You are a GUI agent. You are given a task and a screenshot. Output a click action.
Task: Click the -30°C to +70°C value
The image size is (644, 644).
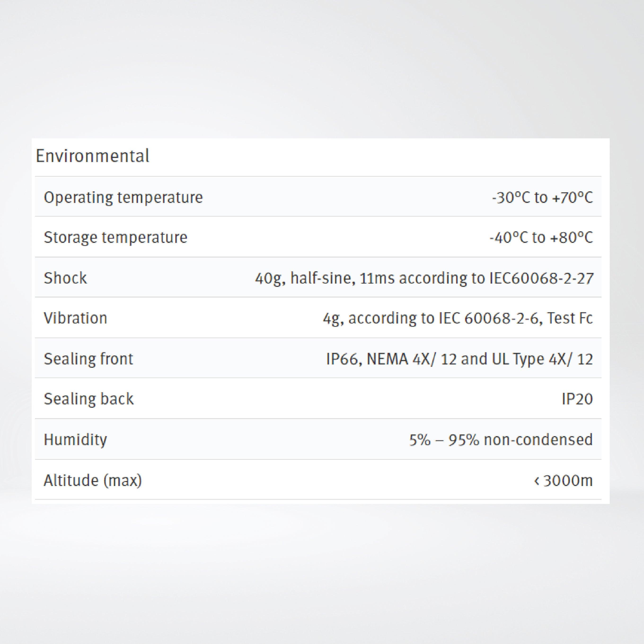[542, 197]
